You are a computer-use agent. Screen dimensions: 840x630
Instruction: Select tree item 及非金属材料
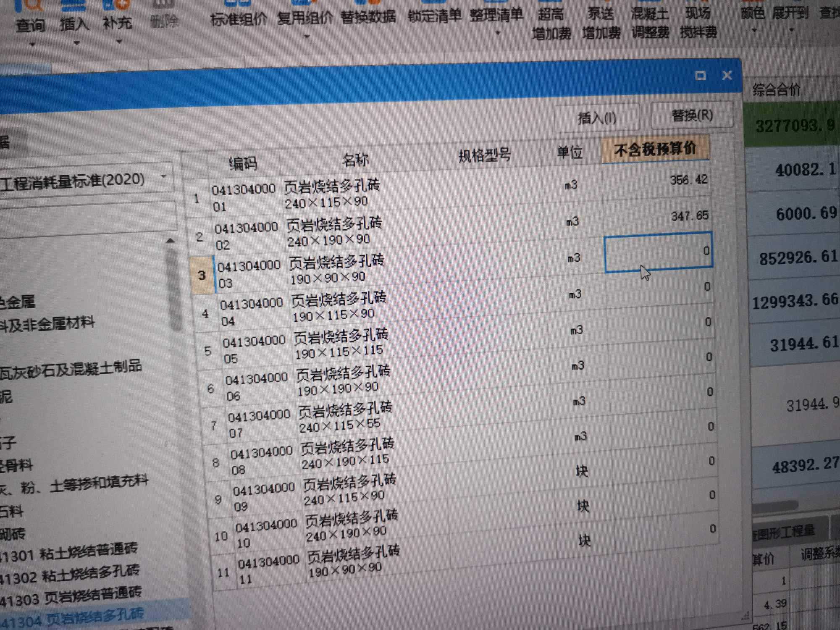pos(47,324)
